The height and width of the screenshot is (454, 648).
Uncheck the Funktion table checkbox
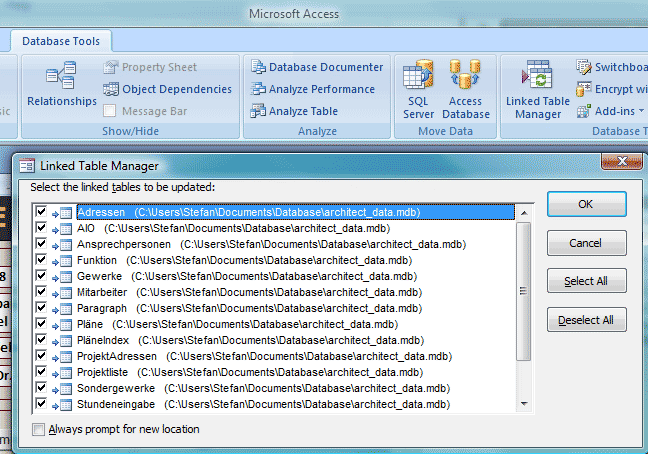point(41,260)
